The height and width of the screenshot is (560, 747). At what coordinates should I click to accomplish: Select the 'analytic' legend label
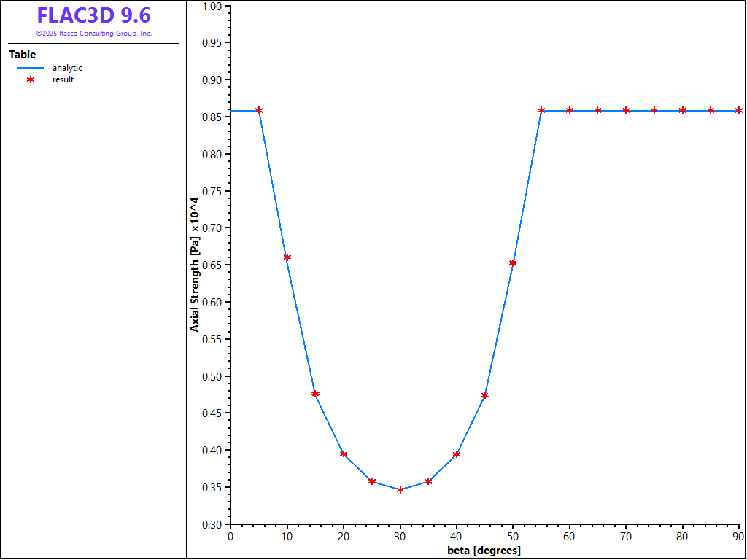click(x=67, y=68)
